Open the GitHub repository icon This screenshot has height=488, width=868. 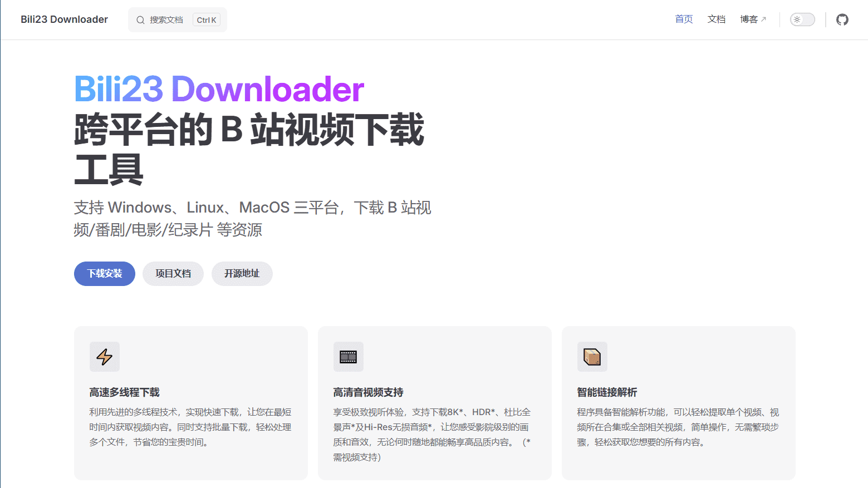click(x=842, y=19)
